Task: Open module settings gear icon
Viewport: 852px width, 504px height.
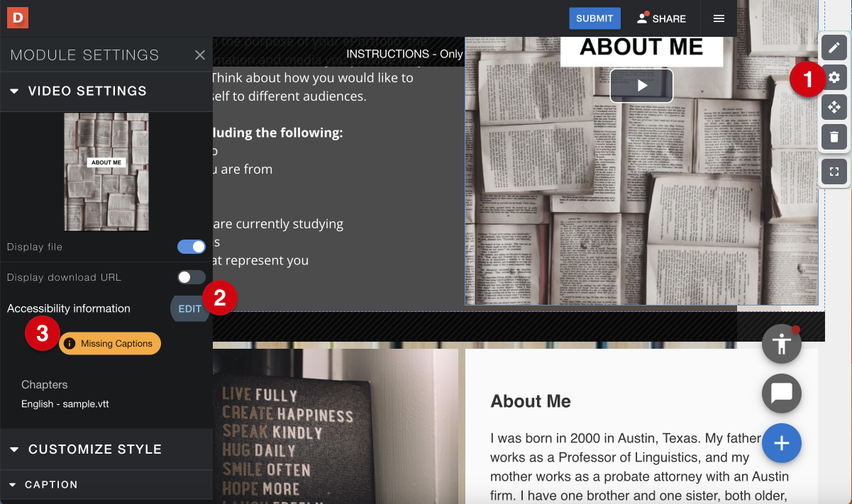Action: [834, 77]
